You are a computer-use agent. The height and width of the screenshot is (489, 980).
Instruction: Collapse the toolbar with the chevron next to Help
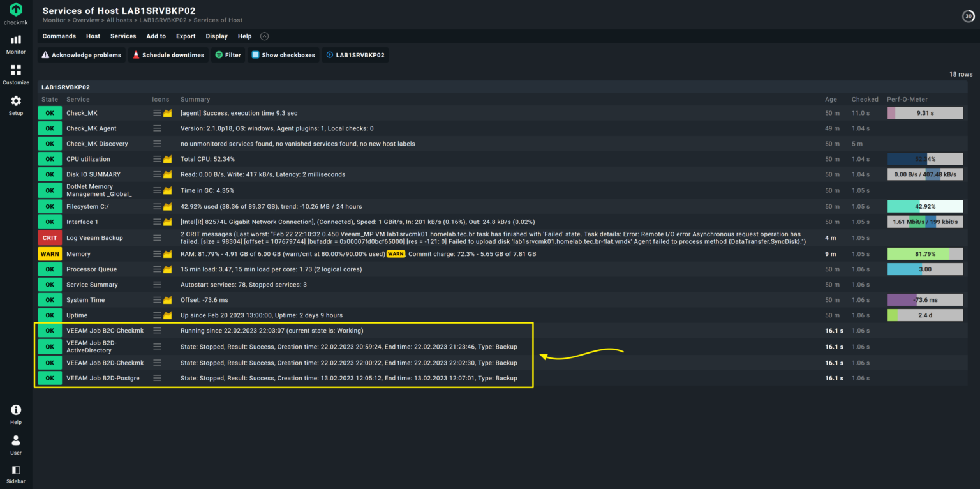coord(264,36)
